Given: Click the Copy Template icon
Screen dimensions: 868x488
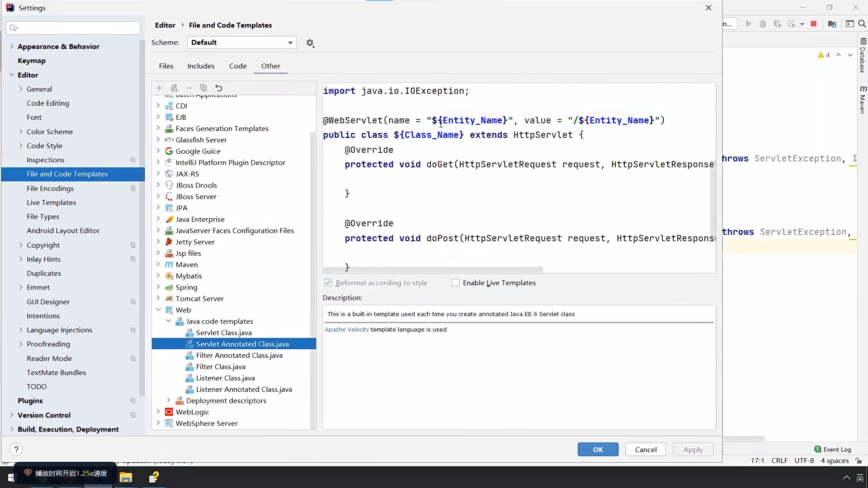Looking at the screenshot, I should coord(203,88).
